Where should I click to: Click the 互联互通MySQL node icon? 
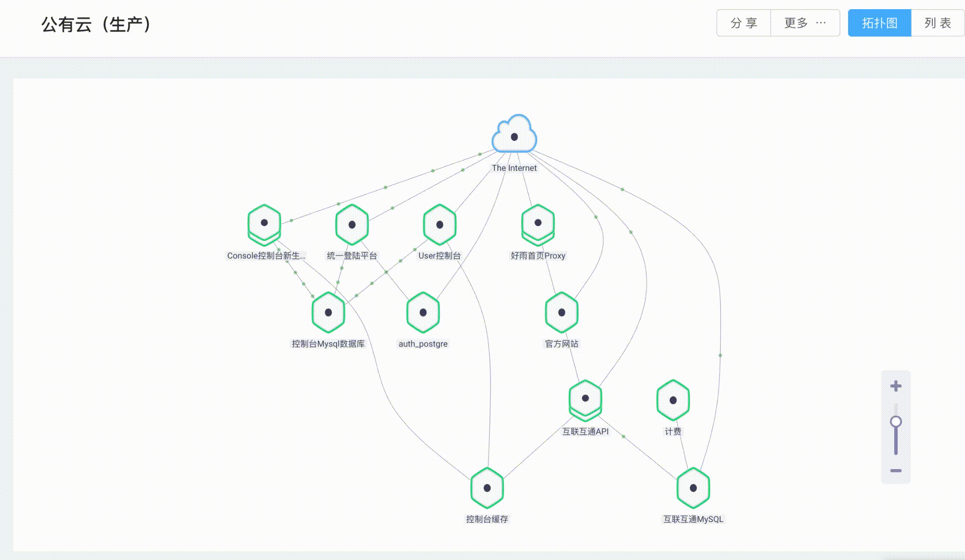[x=693, y=488]
